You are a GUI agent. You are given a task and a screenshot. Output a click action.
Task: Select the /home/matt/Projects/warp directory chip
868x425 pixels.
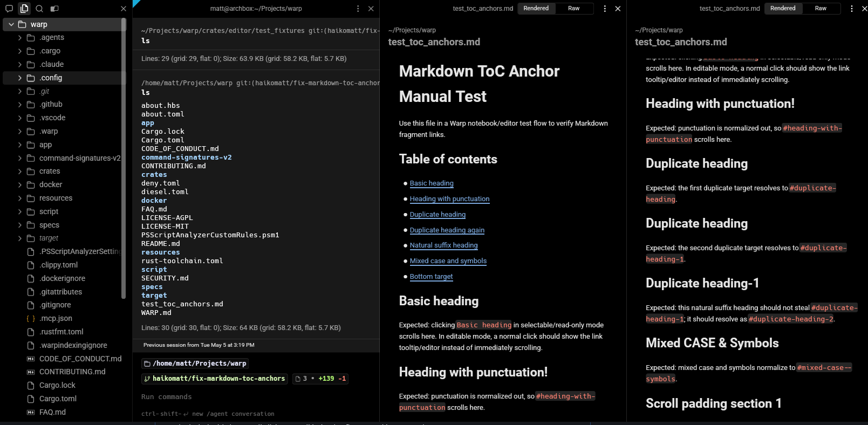pos(194,364)
